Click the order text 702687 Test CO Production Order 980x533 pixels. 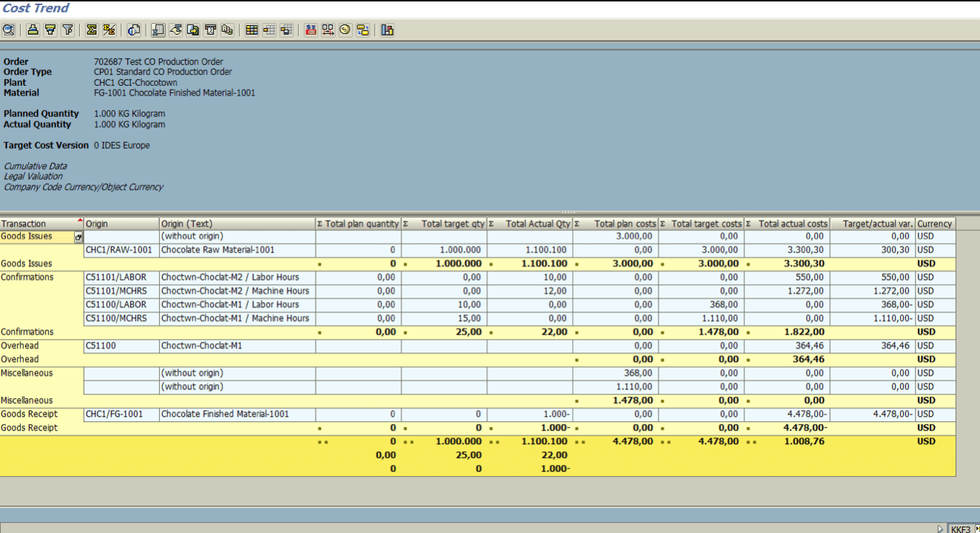click(x=158, y=61)
